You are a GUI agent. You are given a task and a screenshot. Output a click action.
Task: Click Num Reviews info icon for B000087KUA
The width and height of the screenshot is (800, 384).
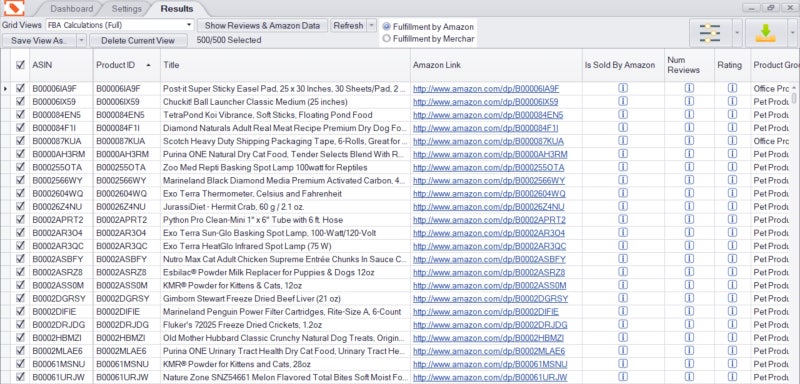[689, 141]
